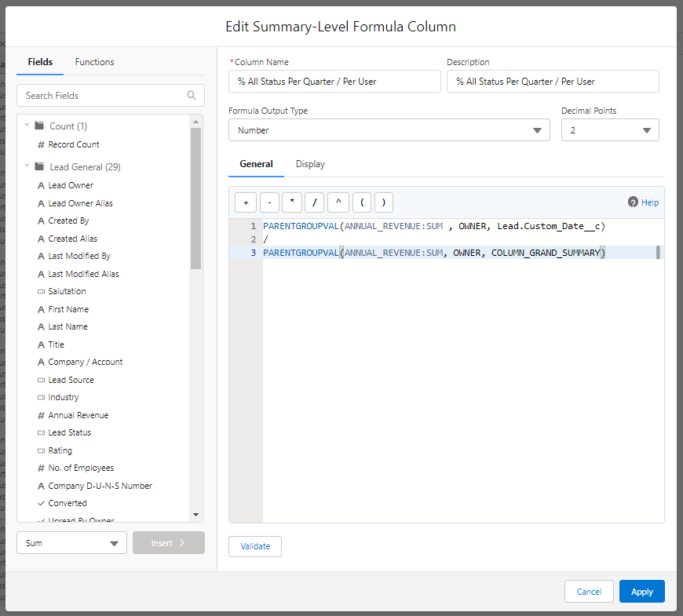683x616 pixels.
Task: Select the Lead Owner Alias field
Action: coord(80,203)
